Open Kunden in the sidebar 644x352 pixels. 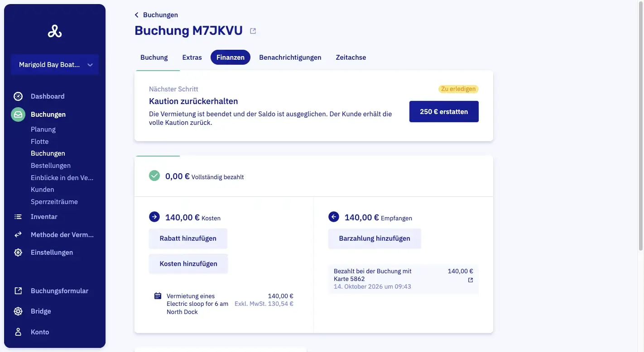tap(43, 190)
